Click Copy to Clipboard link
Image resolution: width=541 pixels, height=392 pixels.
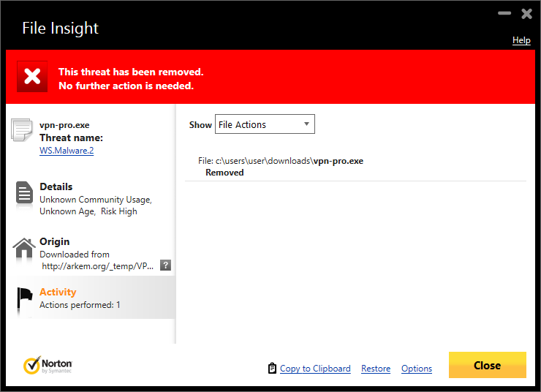[x=315, y=369]
